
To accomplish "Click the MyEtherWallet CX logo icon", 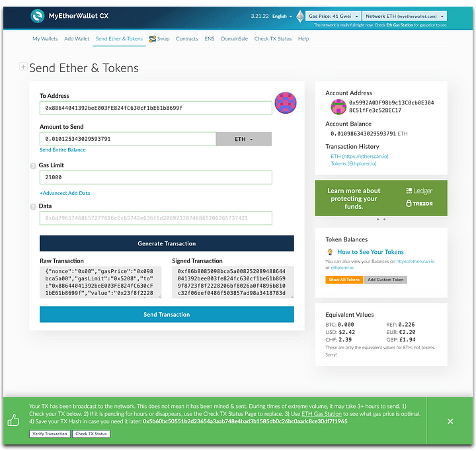I will point(38,16).
